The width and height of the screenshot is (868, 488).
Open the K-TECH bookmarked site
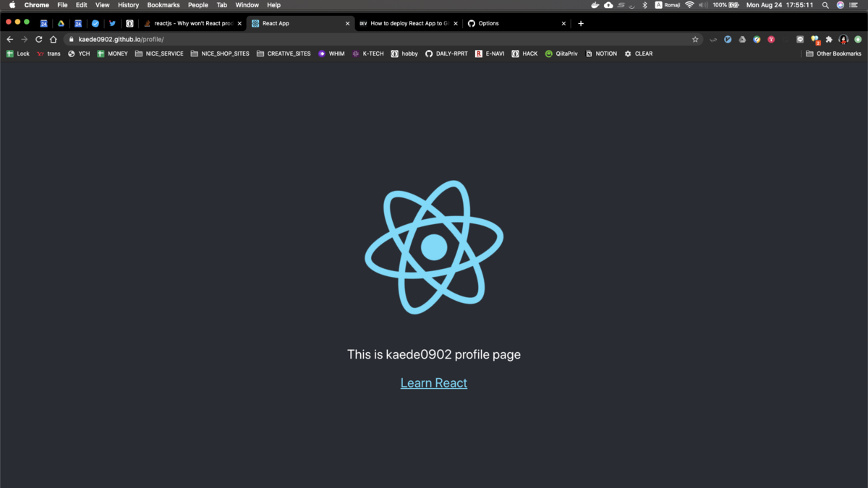pyautogui.click(x=368, y=53)
